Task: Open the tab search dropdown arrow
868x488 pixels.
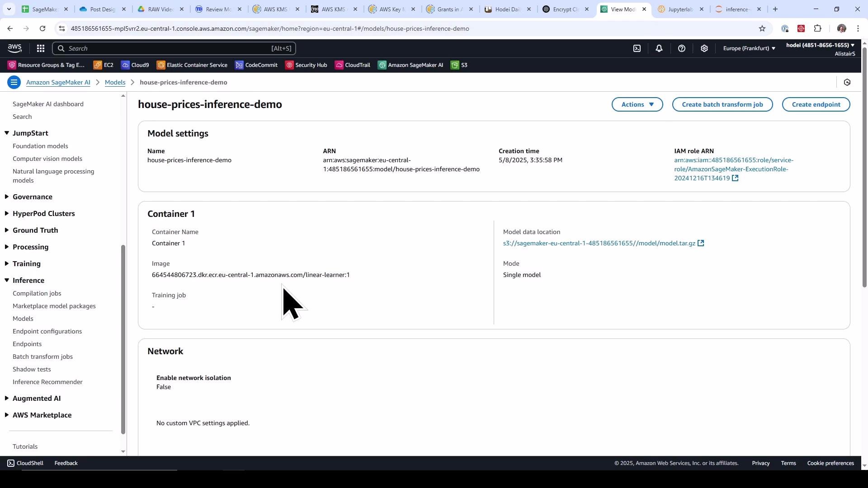Action: coord(9,9)
